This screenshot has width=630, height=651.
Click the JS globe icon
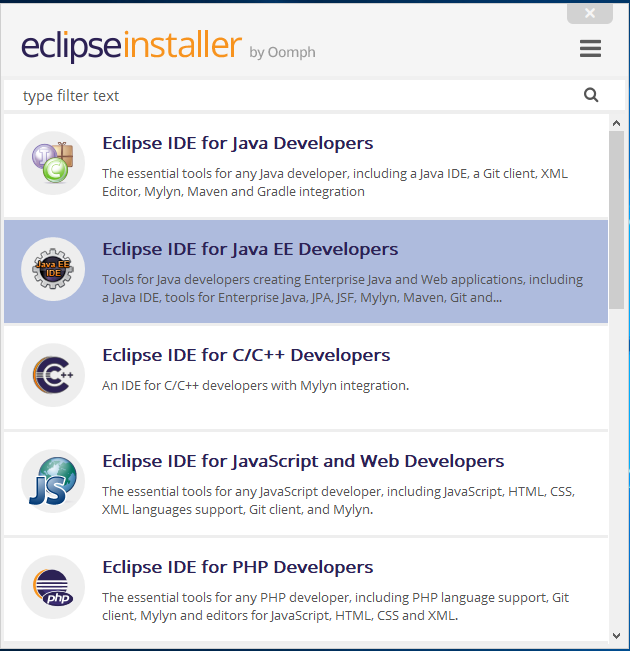pos(53,481)
